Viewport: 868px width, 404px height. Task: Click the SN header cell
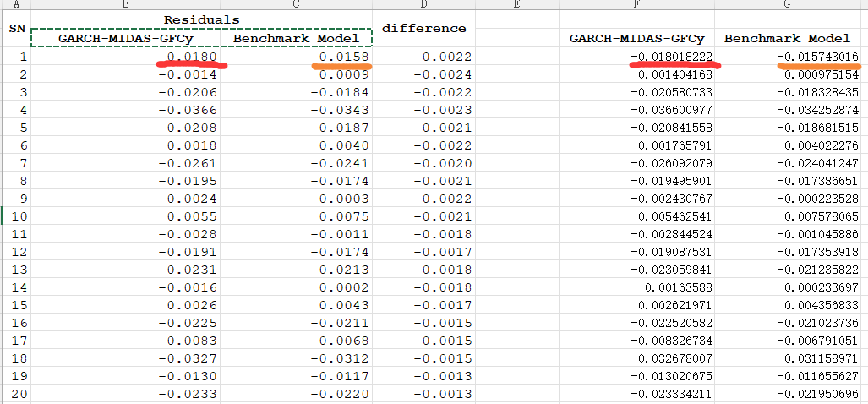pos(16,28)
